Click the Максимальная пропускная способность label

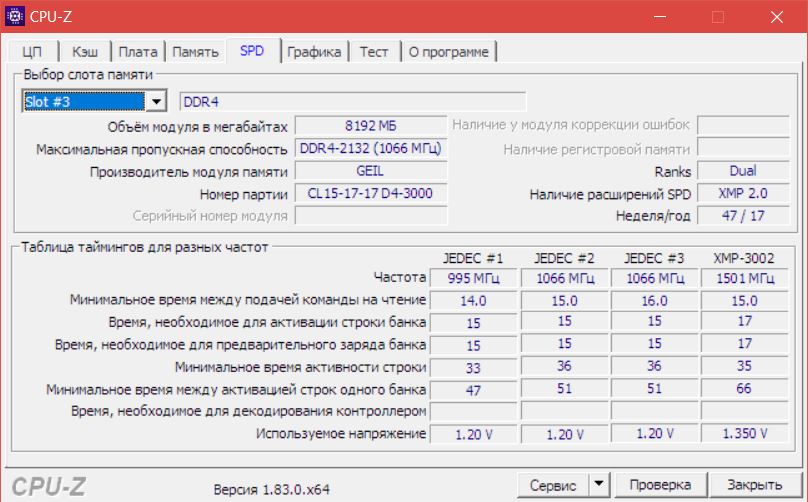tap(162, 149)
